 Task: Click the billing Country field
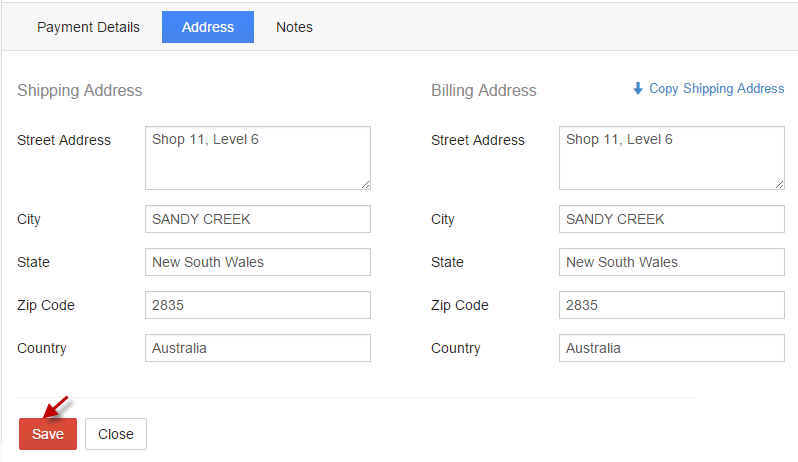coord(671,348)
